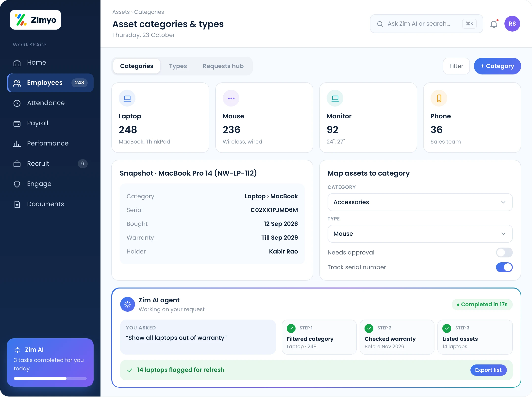Open the Category dropdown showing Accessories

(x=420, y=202)
